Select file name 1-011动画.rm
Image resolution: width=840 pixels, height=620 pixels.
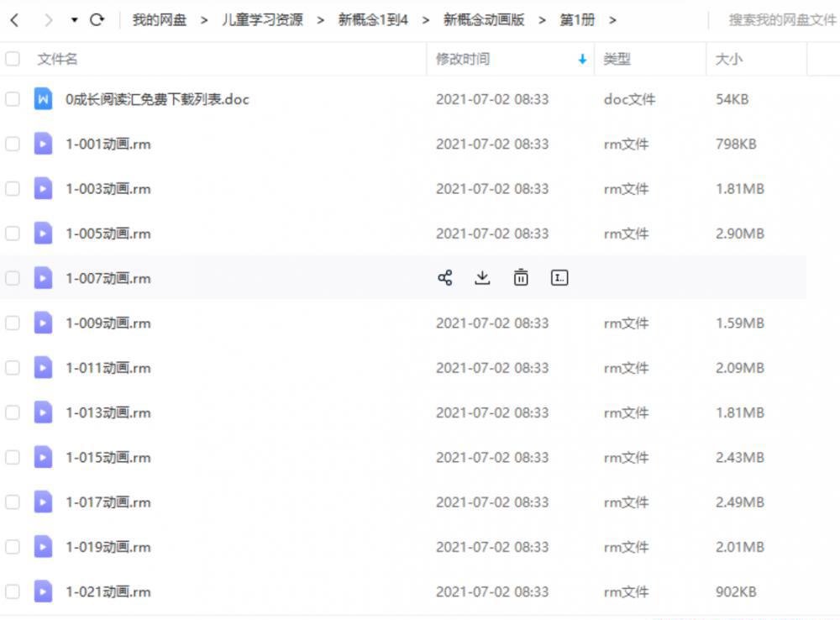108,368
